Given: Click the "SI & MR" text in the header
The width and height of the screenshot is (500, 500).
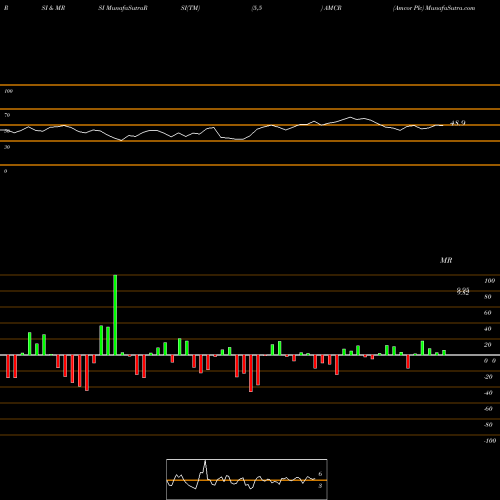Looking at the screenshot, I should [53, 8].
